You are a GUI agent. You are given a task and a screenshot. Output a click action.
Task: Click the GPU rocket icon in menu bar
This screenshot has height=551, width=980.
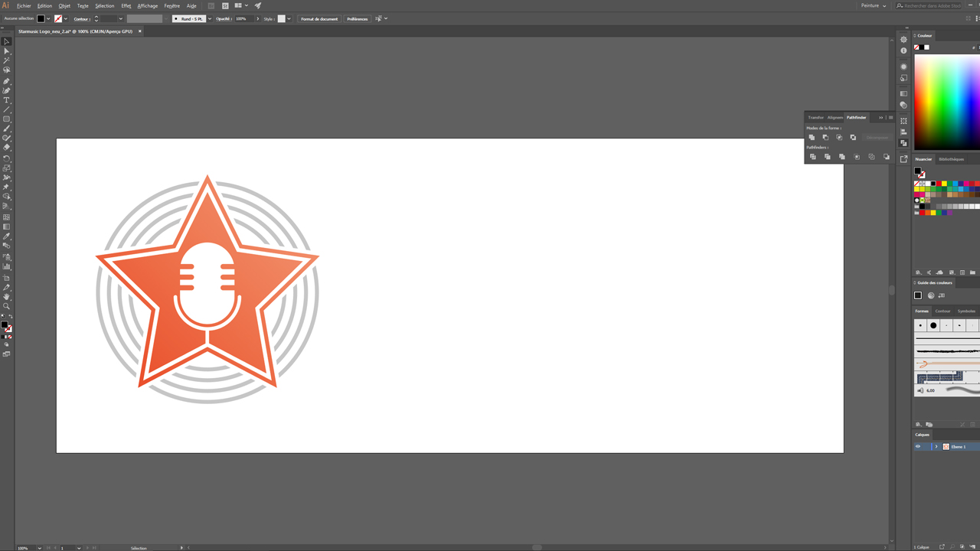[258, 5]
